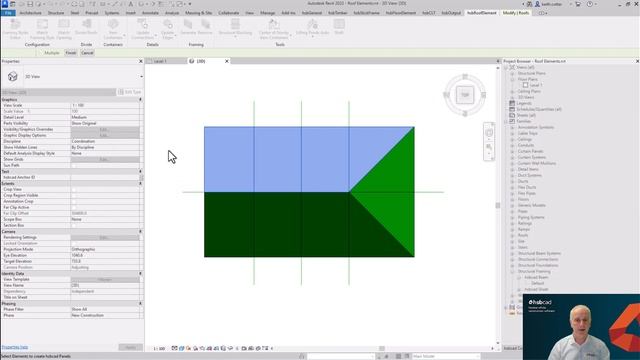
Task: Click the Generate framing icon
Action: coord(188,24)
